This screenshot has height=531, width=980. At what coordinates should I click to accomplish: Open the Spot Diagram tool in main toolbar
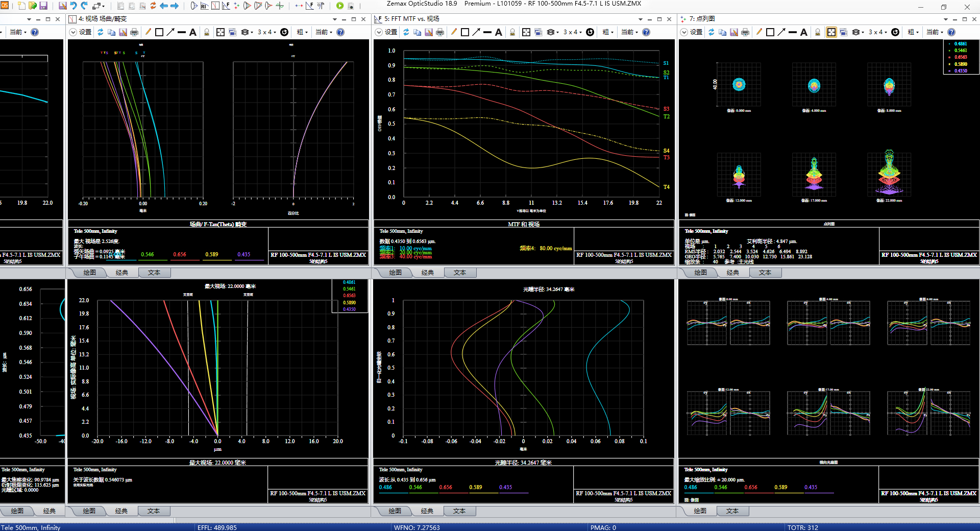pyautogui.click(x=236, y=6)
